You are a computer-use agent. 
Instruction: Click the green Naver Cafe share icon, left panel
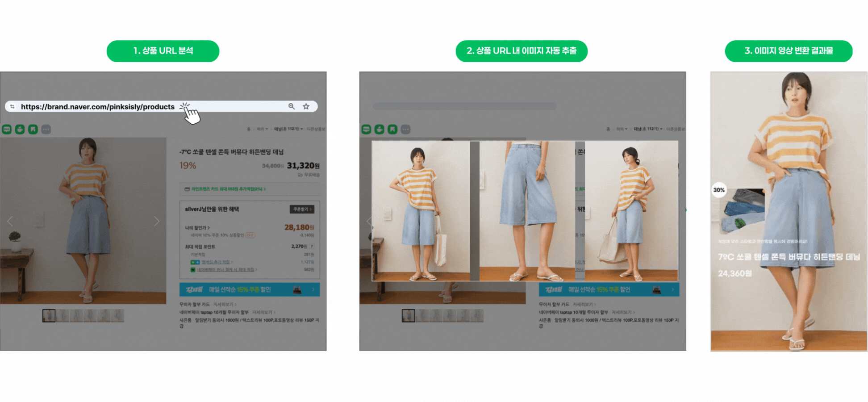20,130
